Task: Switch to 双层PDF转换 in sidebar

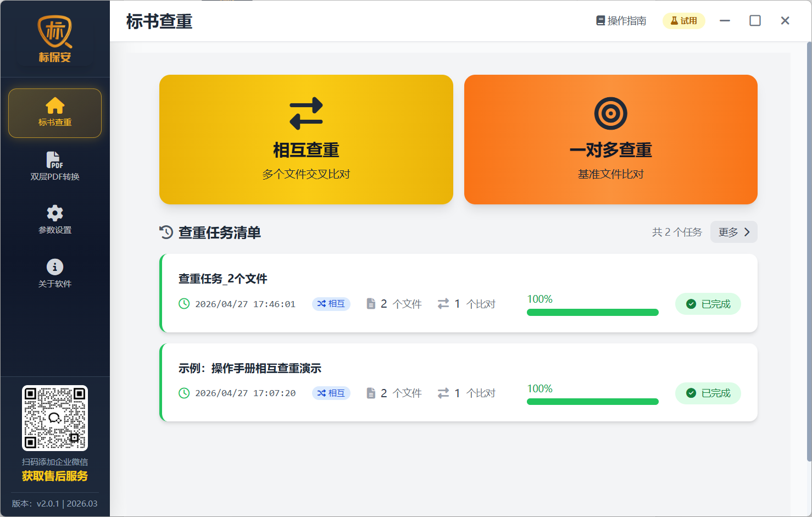Action: (55, 166)
